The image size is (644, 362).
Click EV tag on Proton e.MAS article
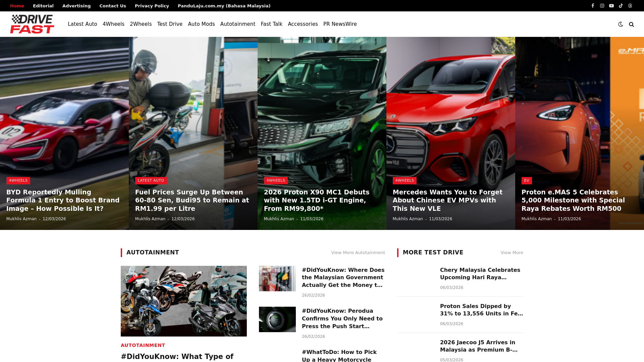coord(527,181)
